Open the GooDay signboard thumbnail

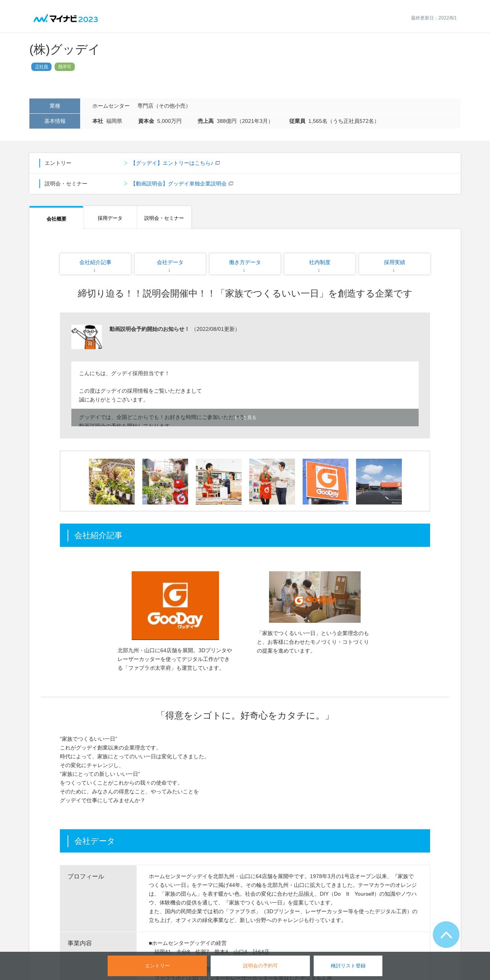tap(326, 482)
